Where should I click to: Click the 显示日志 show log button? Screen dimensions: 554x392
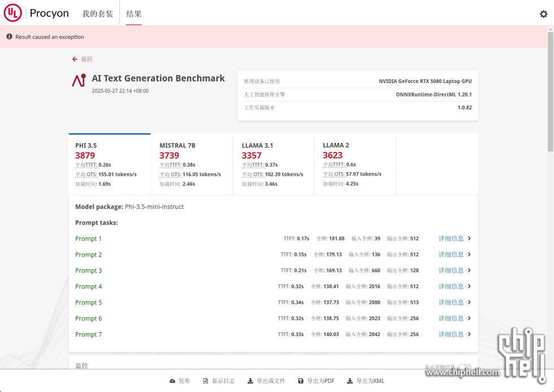(219, 381)
